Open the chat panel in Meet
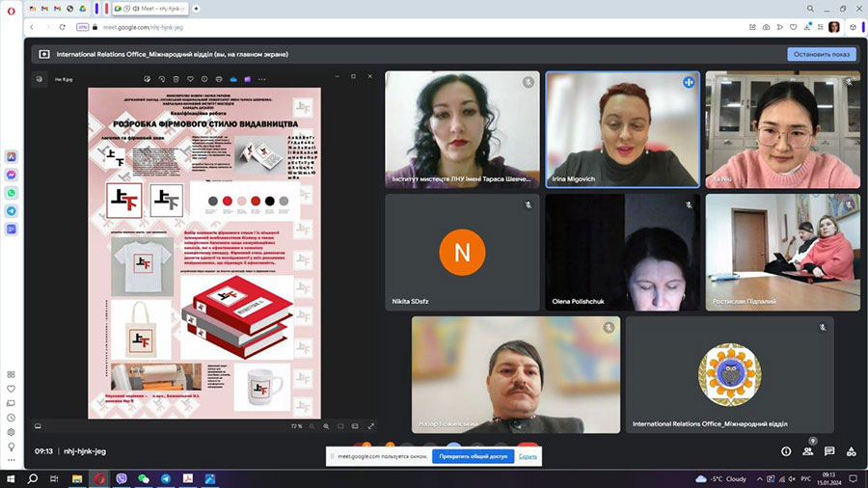The height and width of the screenshot is (488, 868). coord(829,450)
